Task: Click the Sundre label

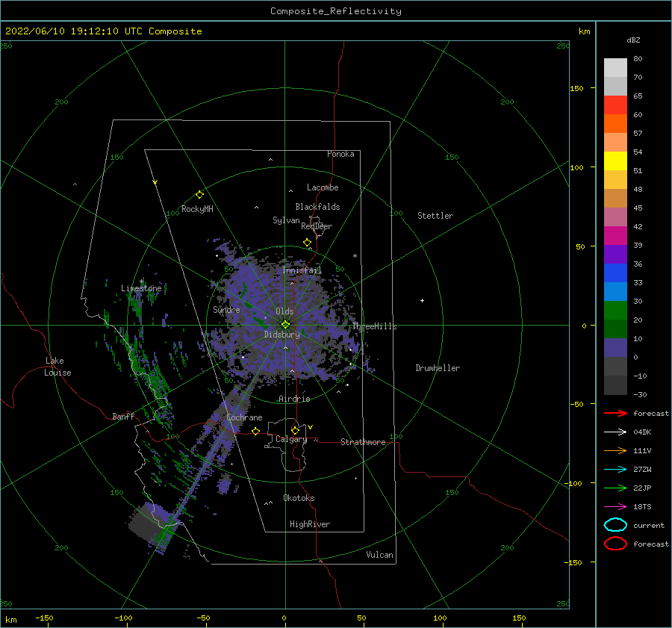Action: point(226,309)
